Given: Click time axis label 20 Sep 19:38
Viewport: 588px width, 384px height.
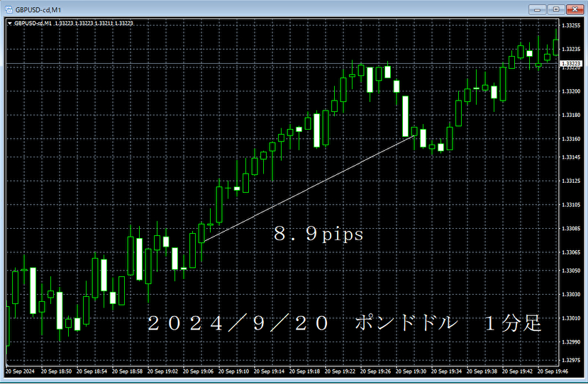Looking at the screenshot, I should tap(482, 372).
